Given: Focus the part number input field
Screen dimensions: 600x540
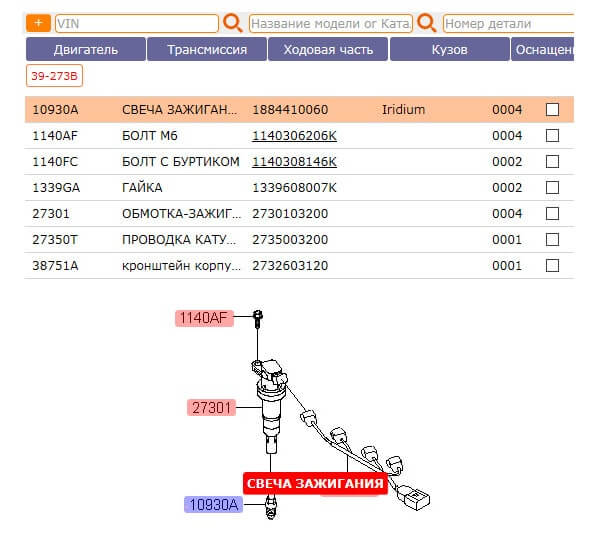Looking at the screenshot, I should coord(508,23).
